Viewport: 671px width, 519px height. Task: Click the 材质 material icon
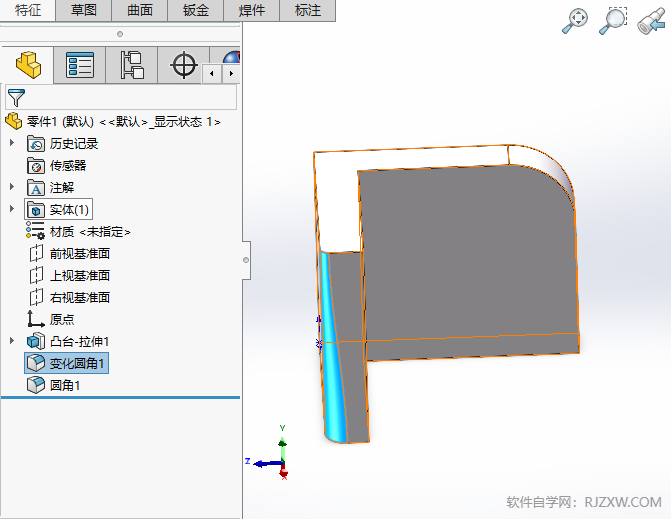pos(35,231)
